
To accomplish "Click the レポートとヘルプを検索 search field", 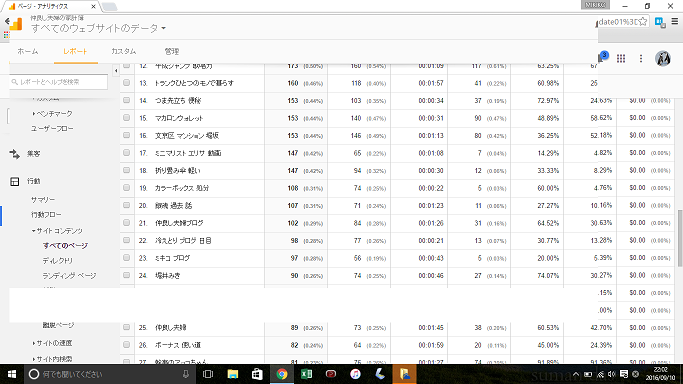I will (58, 82).
